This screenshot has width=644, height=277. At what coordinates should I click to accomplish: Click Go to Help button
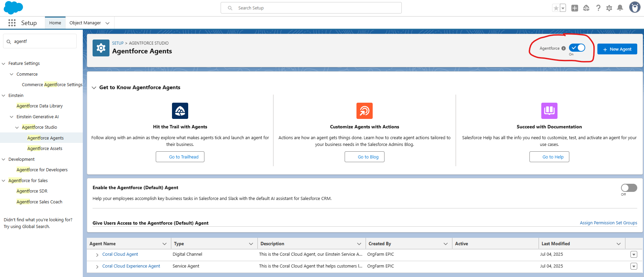[549, 157]
